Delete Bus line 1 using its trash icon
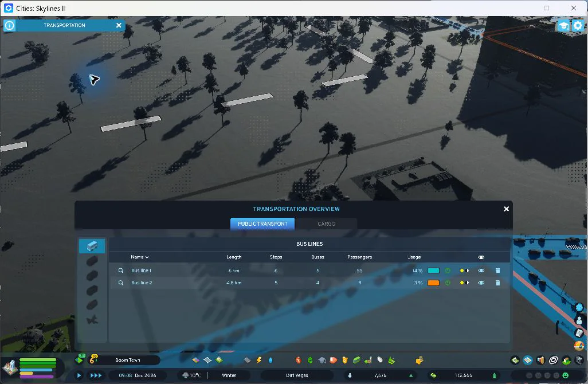This screenshot has width=588, height=384. click(x=497, y=271)
